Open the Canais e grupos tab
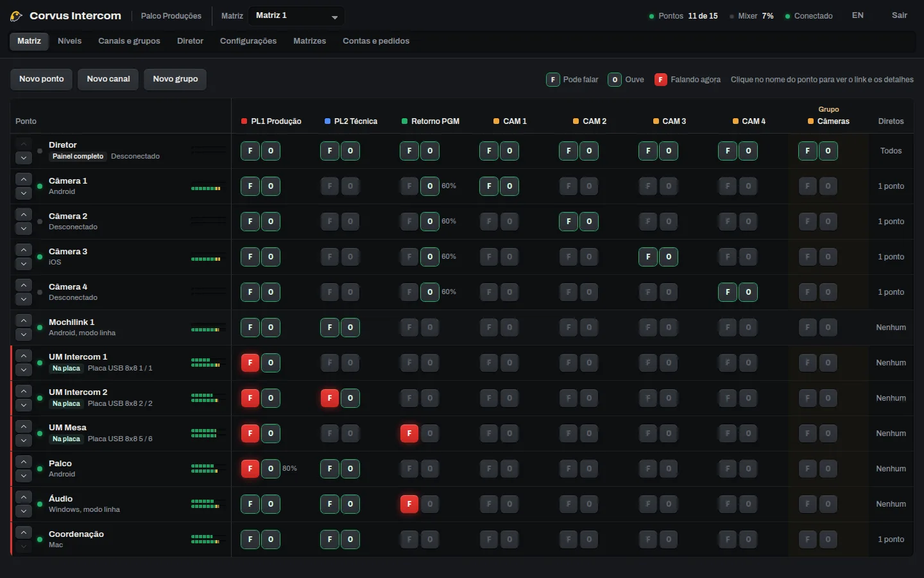 [129, 41]
